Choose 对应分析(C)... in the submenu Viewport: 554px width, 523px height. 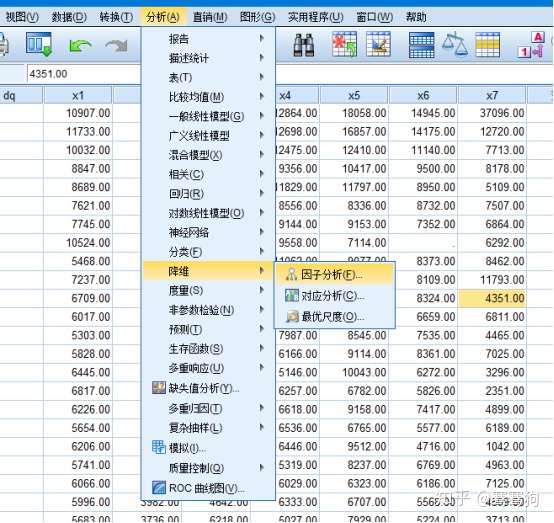coord(335,296)
